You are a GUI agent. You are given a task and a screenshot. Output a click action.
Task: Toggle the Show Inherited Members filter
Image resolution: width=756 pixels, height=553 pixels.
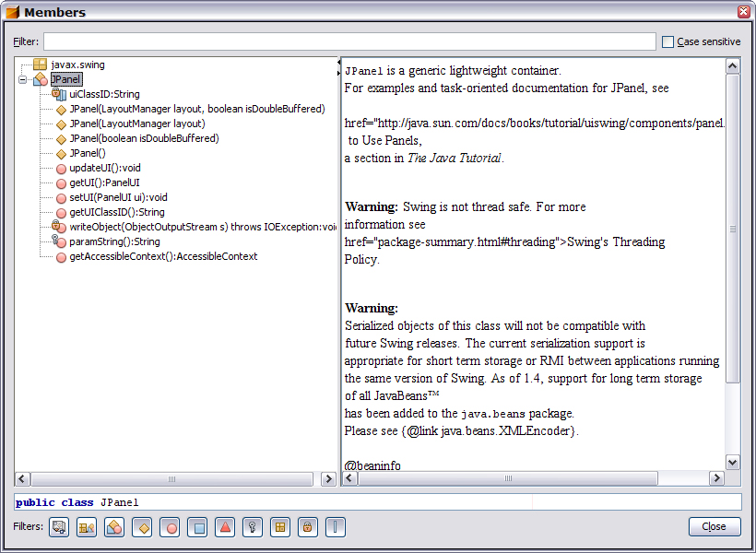[x=59, y=527]
